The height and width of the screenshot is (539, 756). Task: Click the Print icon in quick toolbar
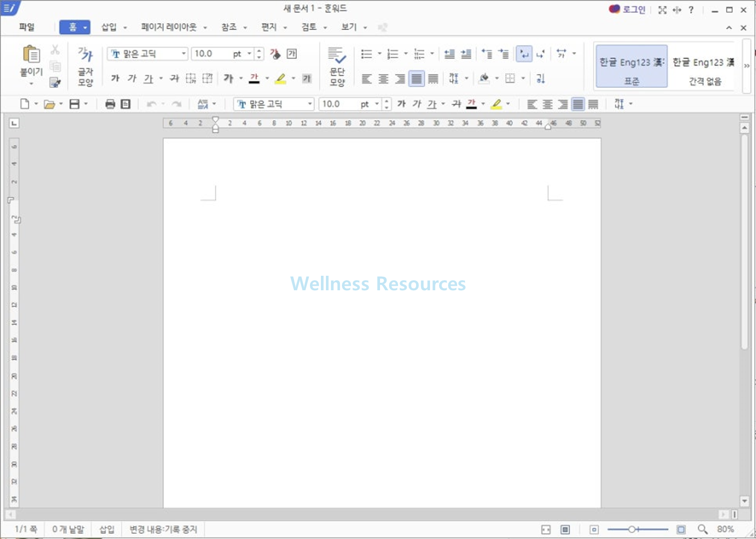(x=110, y=104)
